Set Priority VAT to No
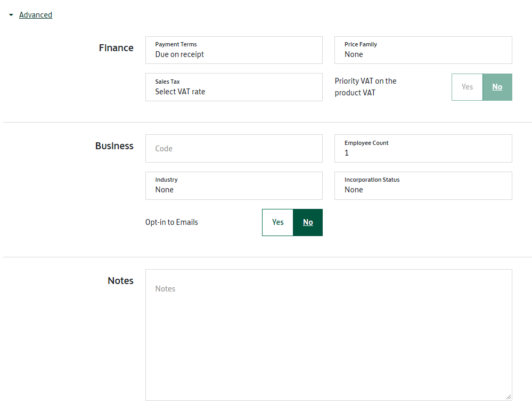This screenshot has height=413, width=532. (497, 87)
